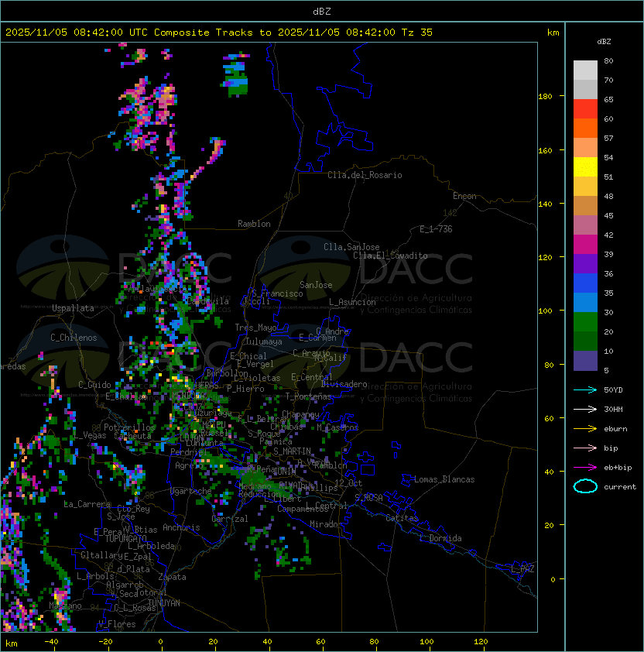Image resolution: width=644 pixels, height=652 pixels.
Task: Click the C_Chilenos place label
Action: click(74, 338)
